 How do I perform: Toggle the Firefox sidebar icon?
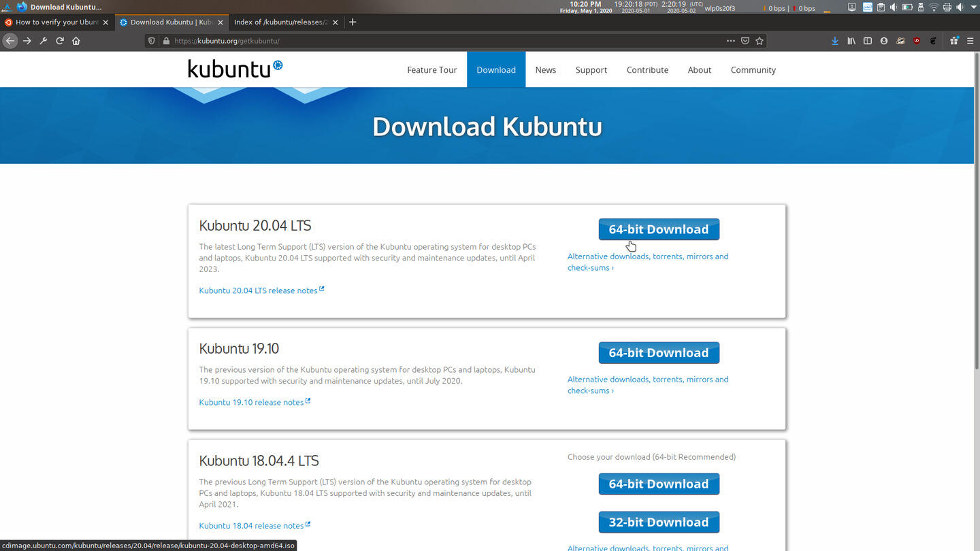click(x=868, y=41)
